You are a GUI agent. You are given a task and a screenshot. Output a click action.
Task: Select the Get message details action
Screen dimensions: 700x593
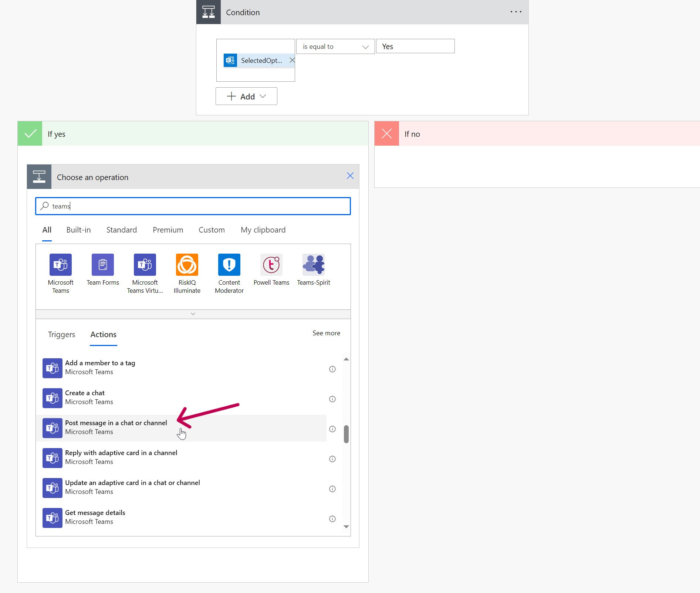tap(181, 518)
